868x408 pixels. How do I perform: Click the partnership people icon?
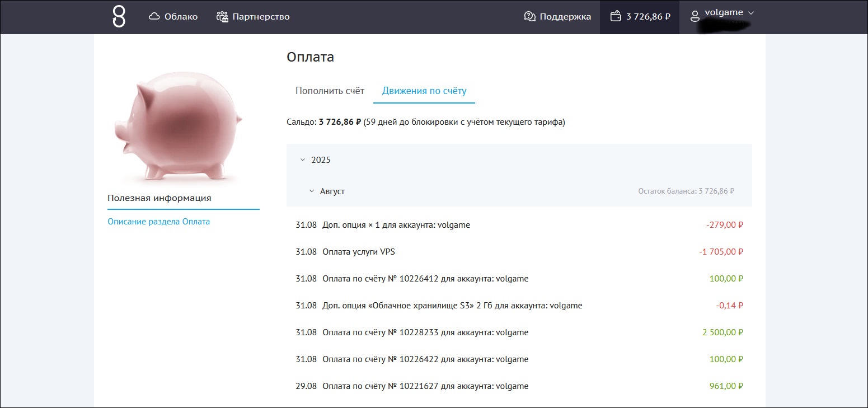[223, 17]
